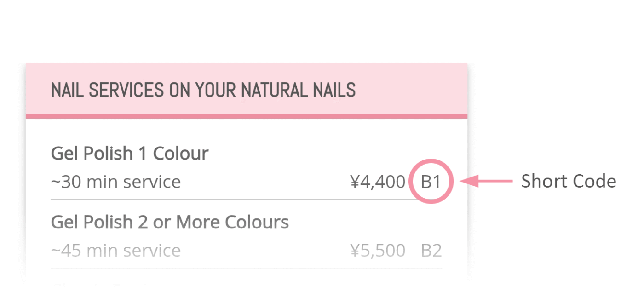Select the circled B1 short code
Viewport: 644px width, 297px height.
pos(431,182)
